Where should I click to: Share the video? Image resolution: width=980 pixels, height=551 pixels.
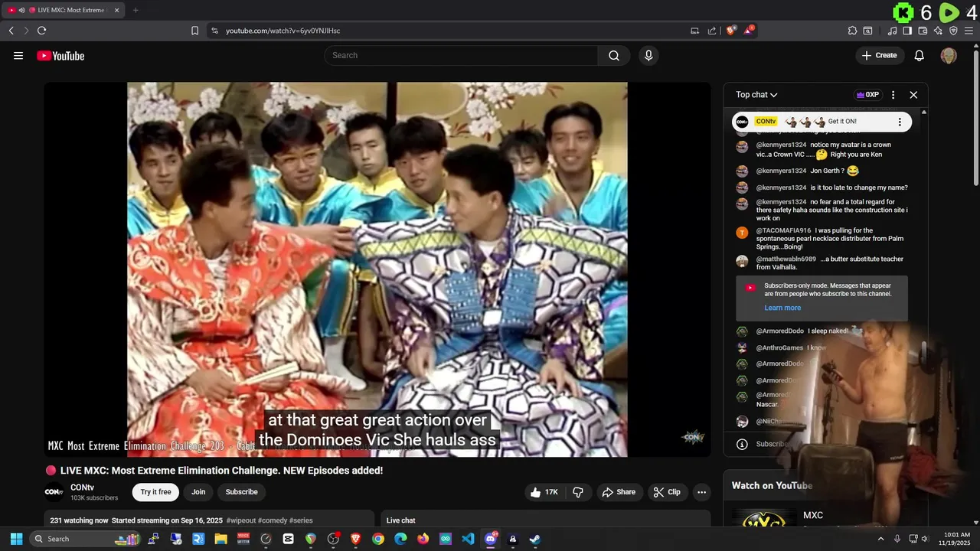pyautogui.click(x=619, y=492)
